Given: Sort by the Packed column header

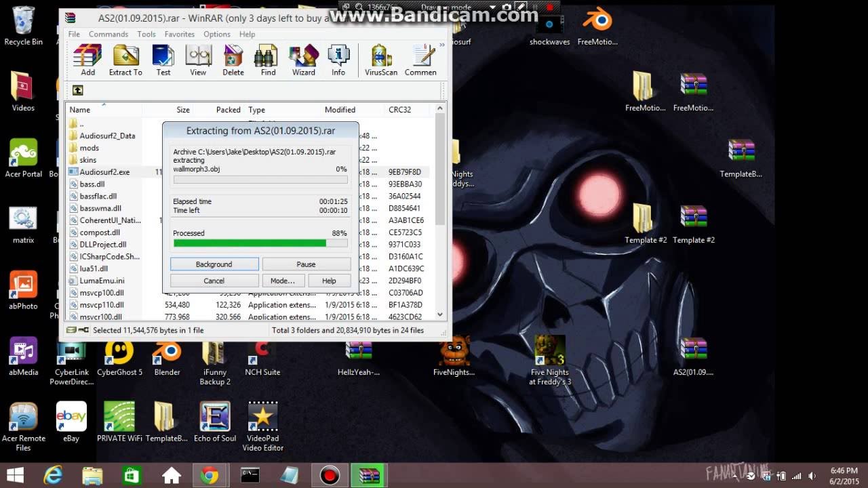Looking at the screenshot, I should point(219,109).
